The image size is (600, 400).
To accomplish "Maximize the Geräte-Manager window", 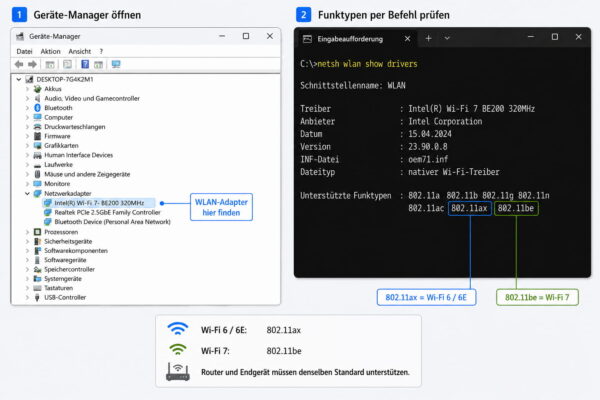I will [246, 36].
